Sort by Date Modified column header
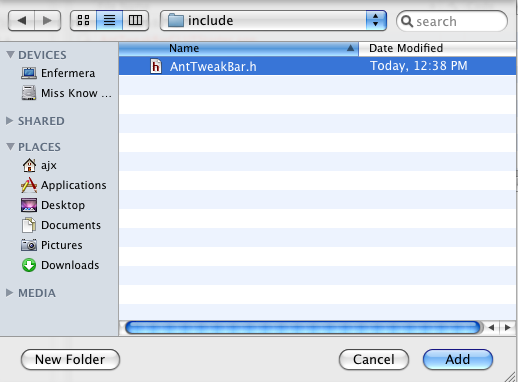The height and width of the screenshot is (382, 518). coord(437,49)
